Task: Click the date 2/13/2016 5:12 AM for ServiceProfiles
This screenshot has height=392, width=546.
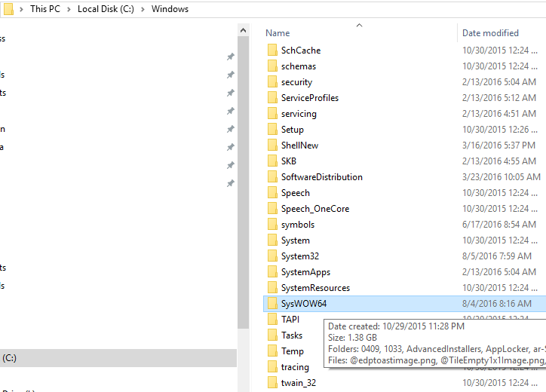Action: [x=499, y=98]
